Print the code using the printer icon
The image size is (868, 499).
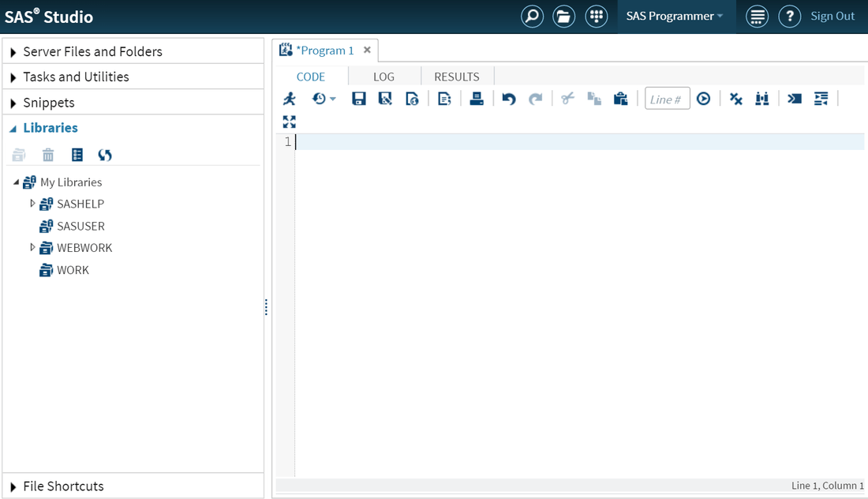[x=477, y=99]
